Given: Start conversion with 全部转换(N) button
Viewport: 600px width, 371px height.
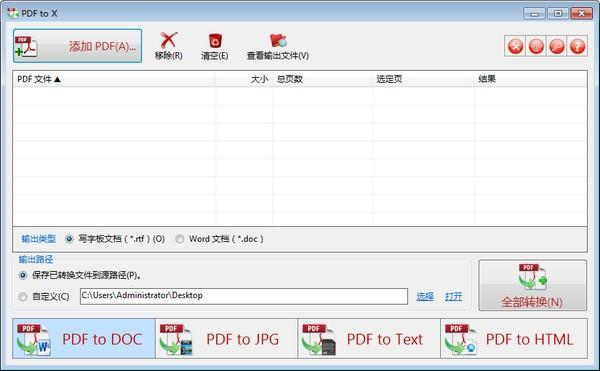Looking at the screenshot, I should tap(532, 285).
